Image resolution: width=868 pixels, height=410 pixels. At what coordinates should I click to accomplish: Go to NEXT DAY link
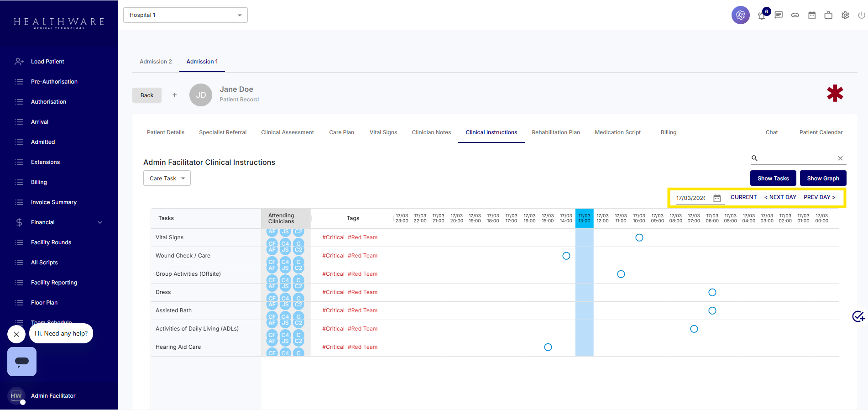(x=780, y=197)
